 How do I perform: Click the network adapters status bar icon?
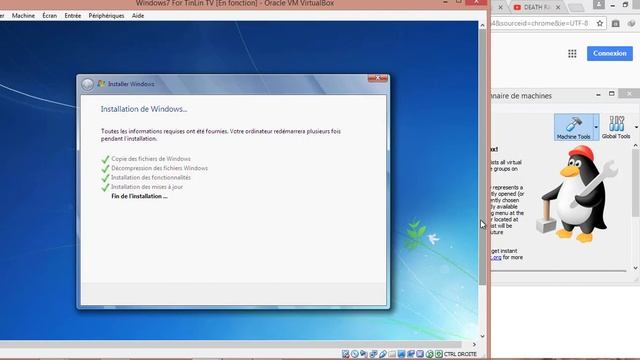pyautogui.click(x=373, y=354)
